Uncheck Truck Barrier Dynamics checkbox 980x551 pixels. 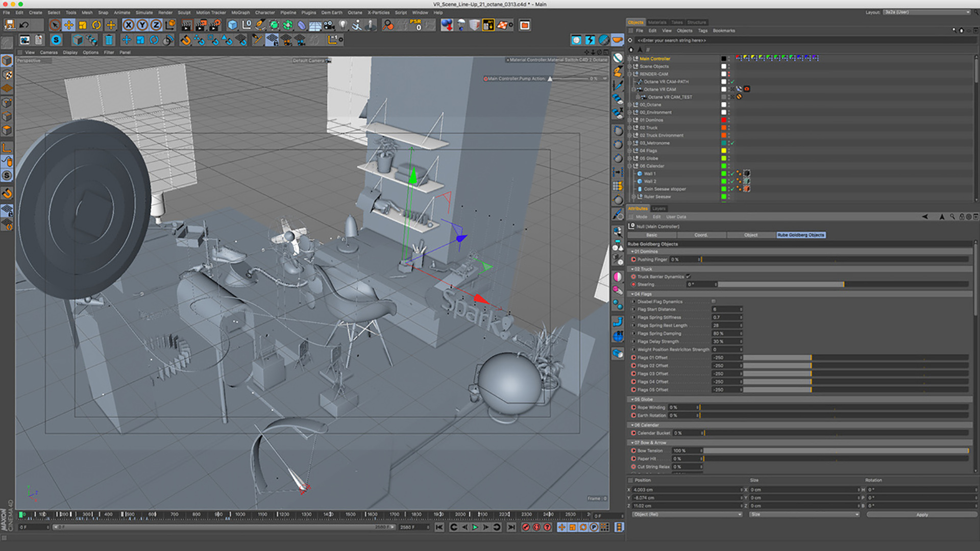[x=688, y=277]
